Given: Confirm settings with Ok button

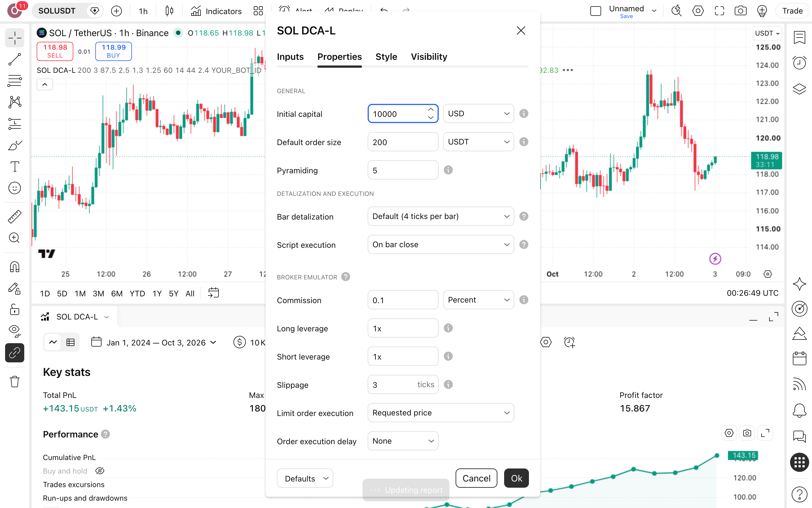Looking at the screenshot, I should 517,478.
